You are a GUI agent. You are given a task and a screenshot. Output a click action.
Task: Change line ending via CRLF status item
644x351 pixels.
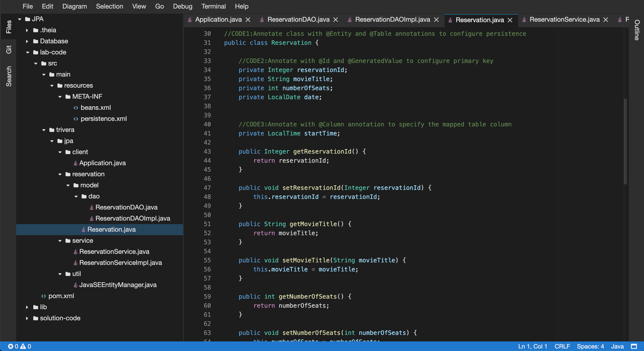[562, 346]
